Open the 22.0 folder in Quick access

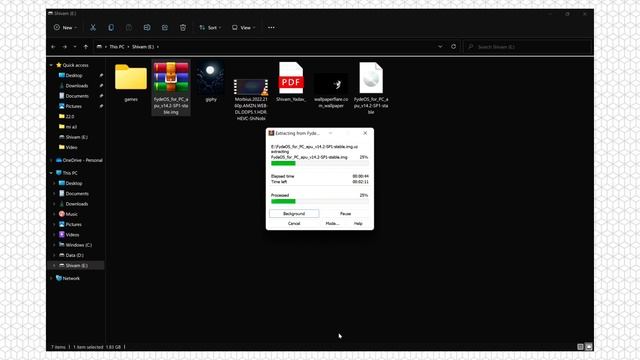69,117
